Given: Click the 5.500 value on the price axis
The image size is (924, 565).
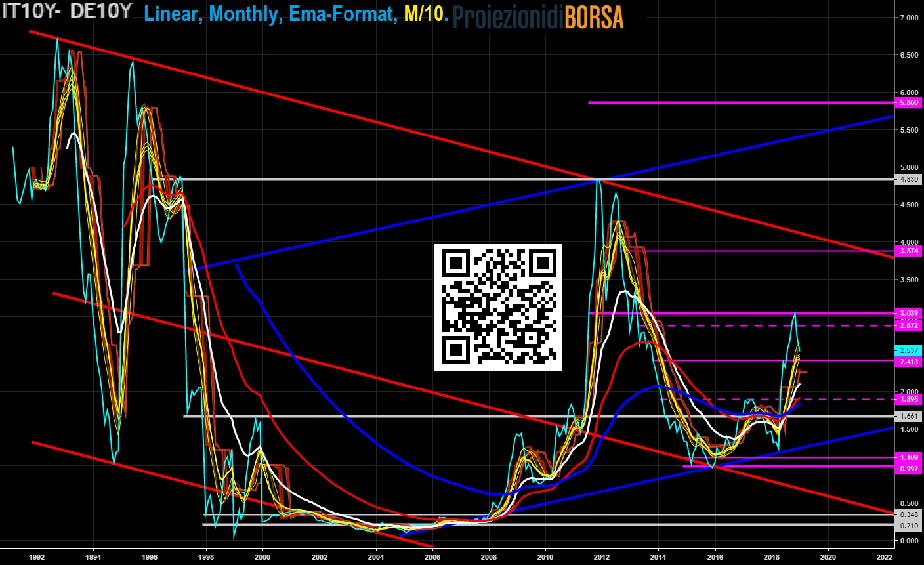Looking at the screenshot, I should pos(909,130).
